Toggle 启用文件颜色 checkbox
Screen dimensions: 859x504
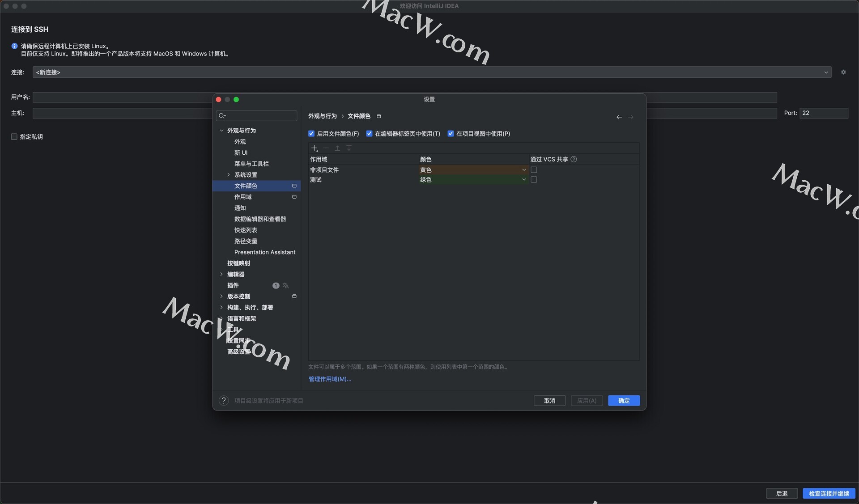point(311,134)
